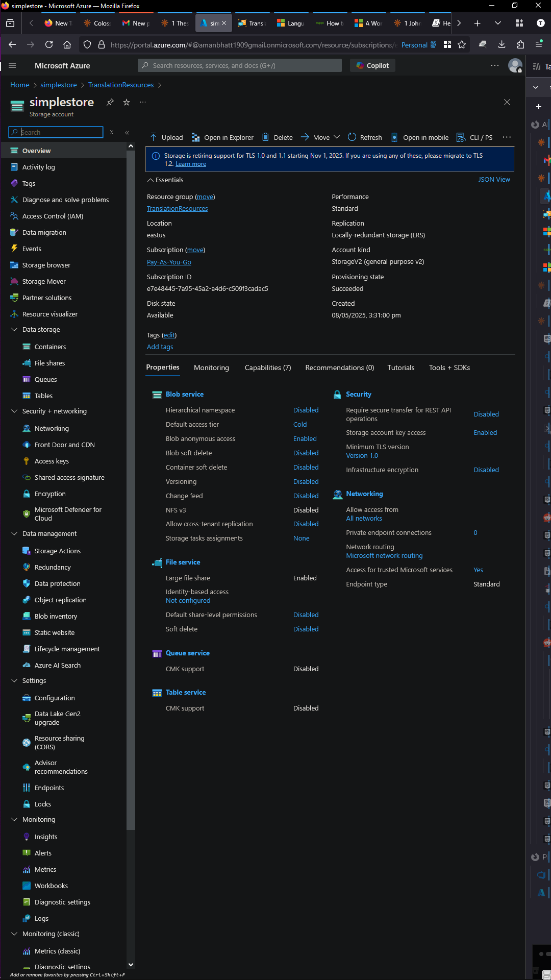
Task: Click Blob service heading link
Action: pyautogui.click(x=185, y=394)
